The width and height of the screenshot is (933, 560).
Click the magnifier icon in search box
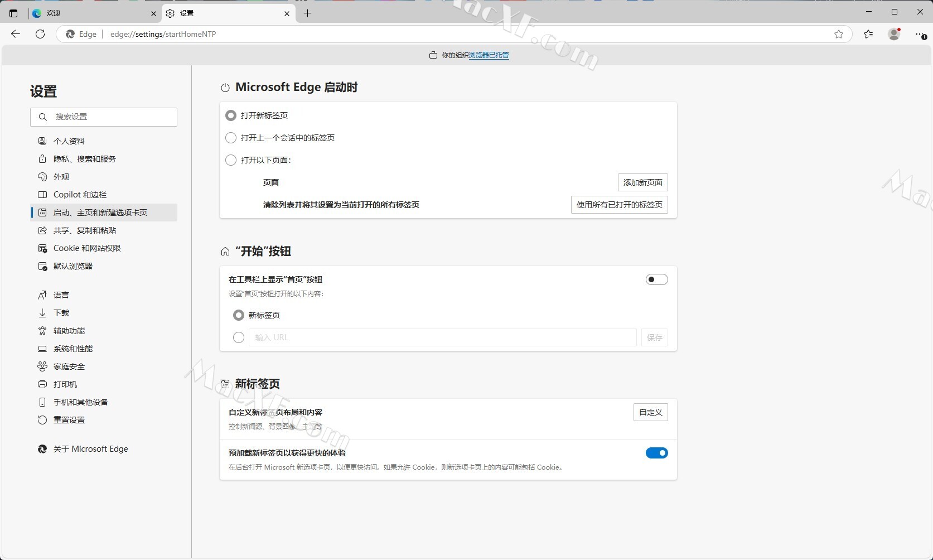tap(43, 117)
